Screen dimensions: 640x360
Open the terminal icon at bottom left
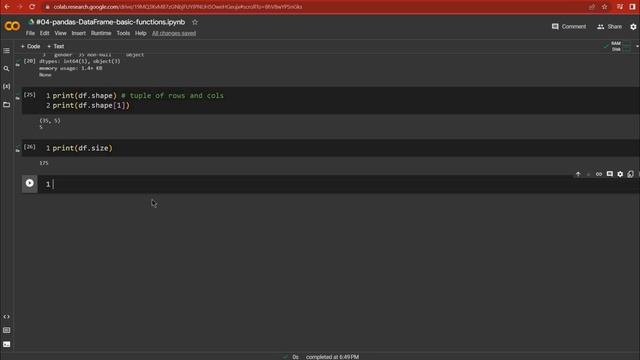tap(6, 344)
